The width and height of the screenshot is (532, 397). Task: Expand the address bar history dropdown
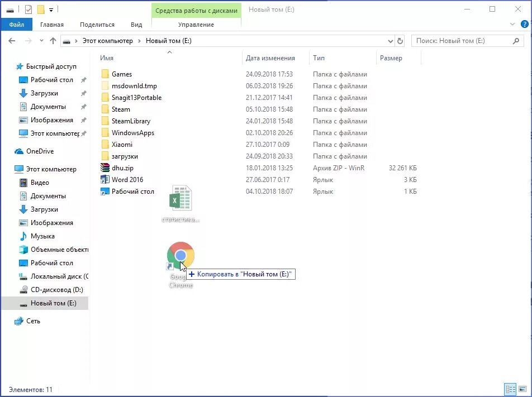click(391, 41)
